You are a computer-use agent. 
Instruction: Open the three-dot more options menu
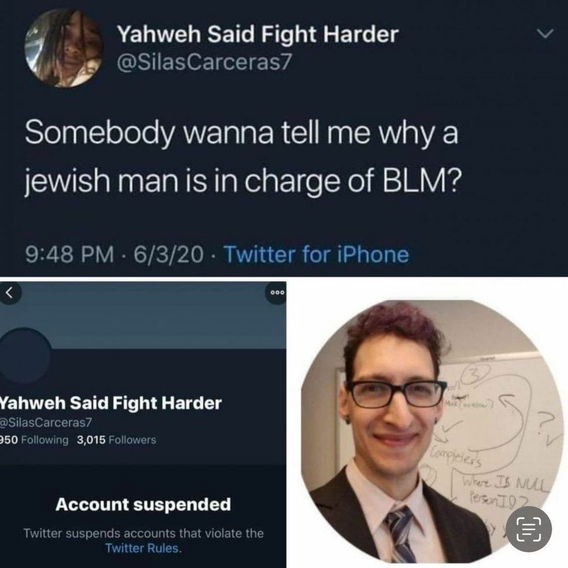(x=277, y=293)
